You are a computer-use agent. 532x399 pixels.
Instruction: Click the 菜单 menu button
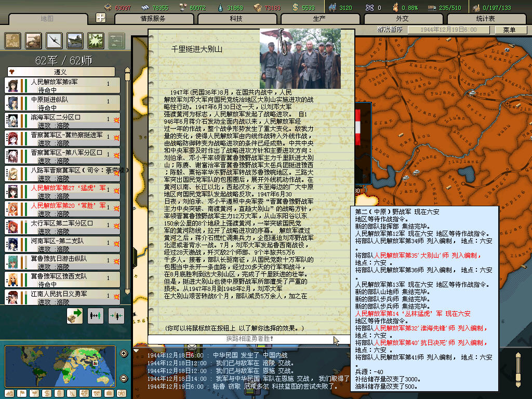[510, 30]
